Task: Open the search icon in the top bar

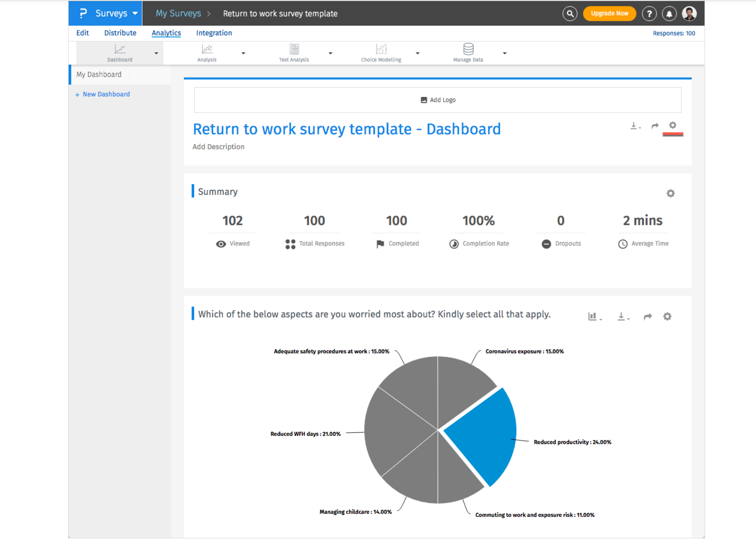Action: point(570,13)
